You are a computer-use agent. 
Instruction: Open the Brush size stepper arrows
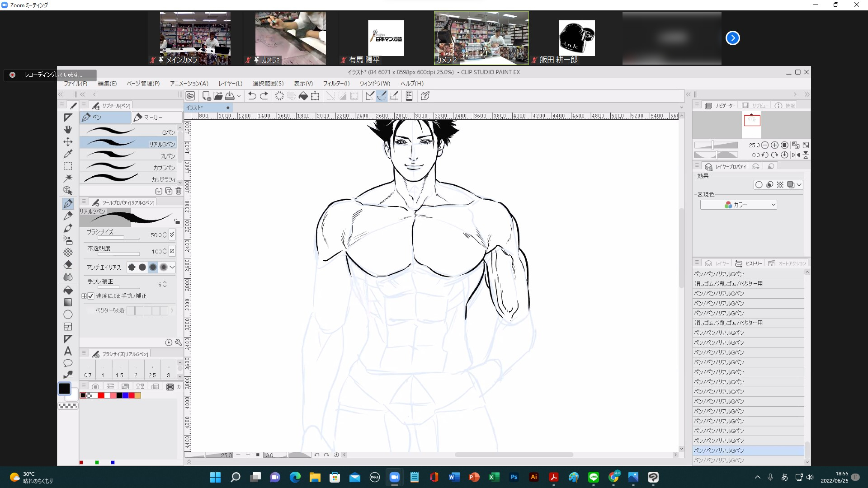pyautogui.click(x=165, y=235)
